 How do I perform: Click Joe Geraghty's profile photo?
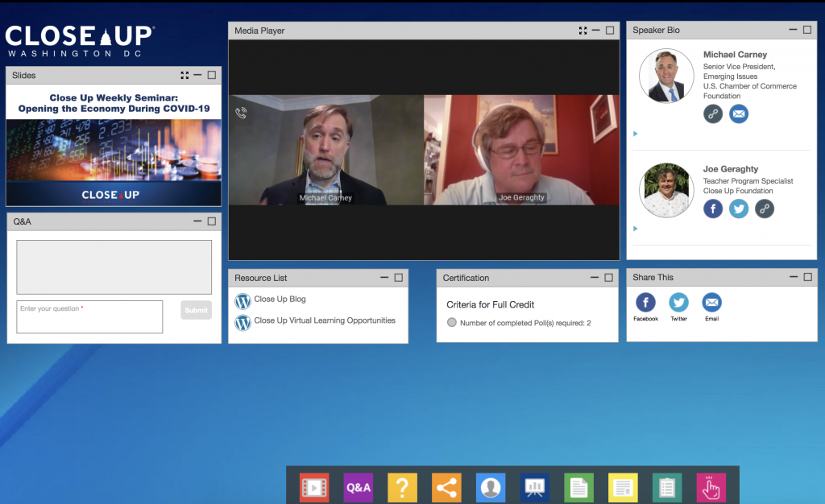pos(666,190)
